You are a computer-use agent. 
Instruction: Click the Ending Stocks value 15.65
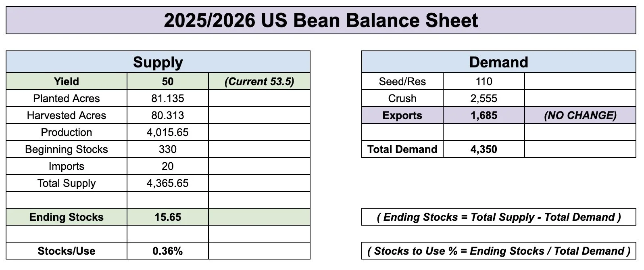(x=167, y=217)
